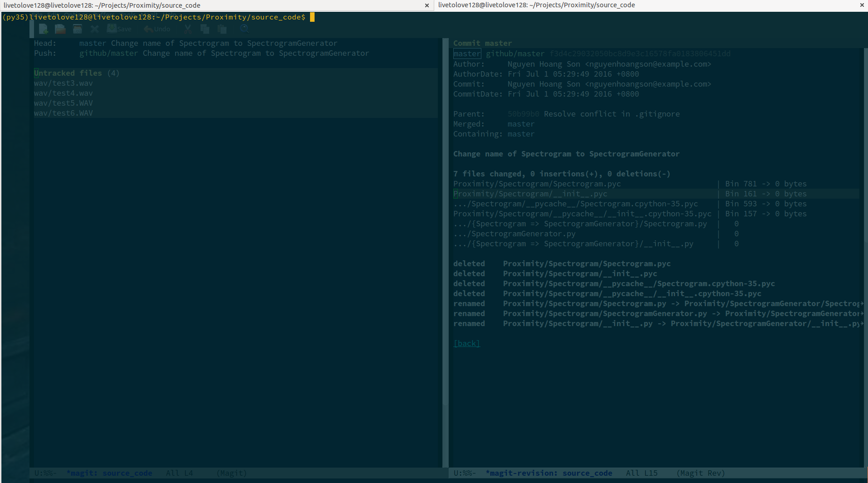The height and width of the screenshot is (483, 868).
Task: Click the shell prompt cursor in terminal
Action: click(x=312, y=17)
